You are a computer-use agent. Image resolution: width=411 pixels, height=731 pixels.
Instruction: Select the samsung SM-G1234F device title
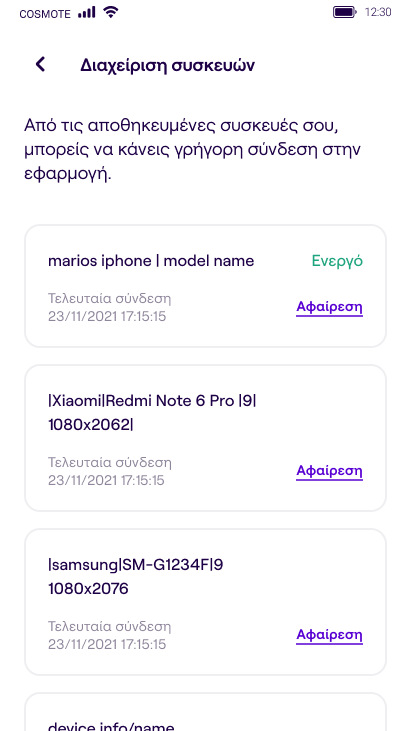[x=136, y=577]
